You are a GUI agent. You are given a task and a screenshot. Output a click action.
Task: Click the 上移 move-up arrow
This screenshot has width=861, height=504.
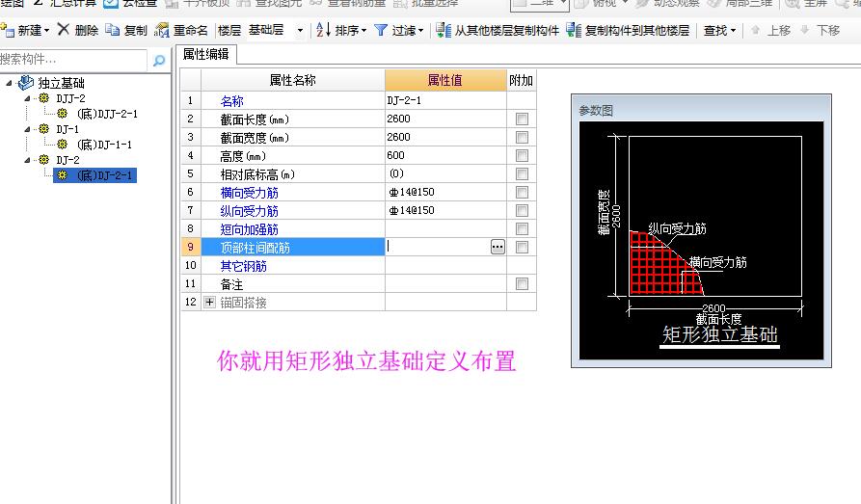pos(756,30)
